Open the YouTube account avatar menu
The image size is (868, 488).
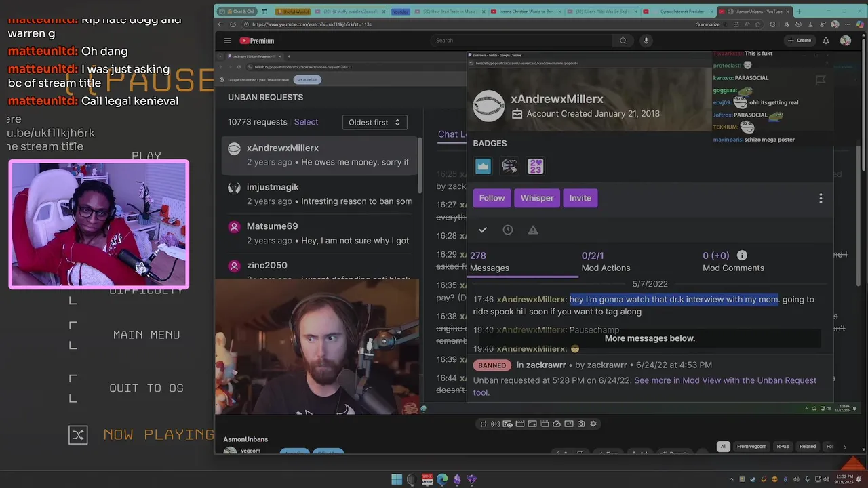point(845,41)
